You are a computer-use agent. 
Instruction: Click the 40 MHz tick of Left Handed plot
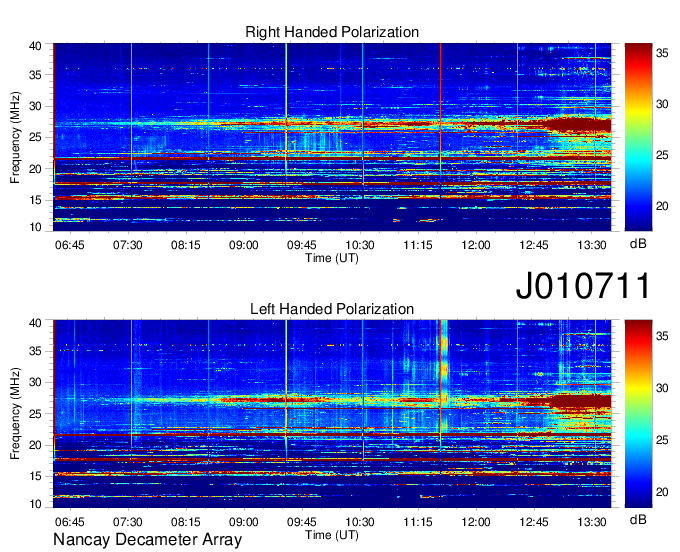click(36, 323)
